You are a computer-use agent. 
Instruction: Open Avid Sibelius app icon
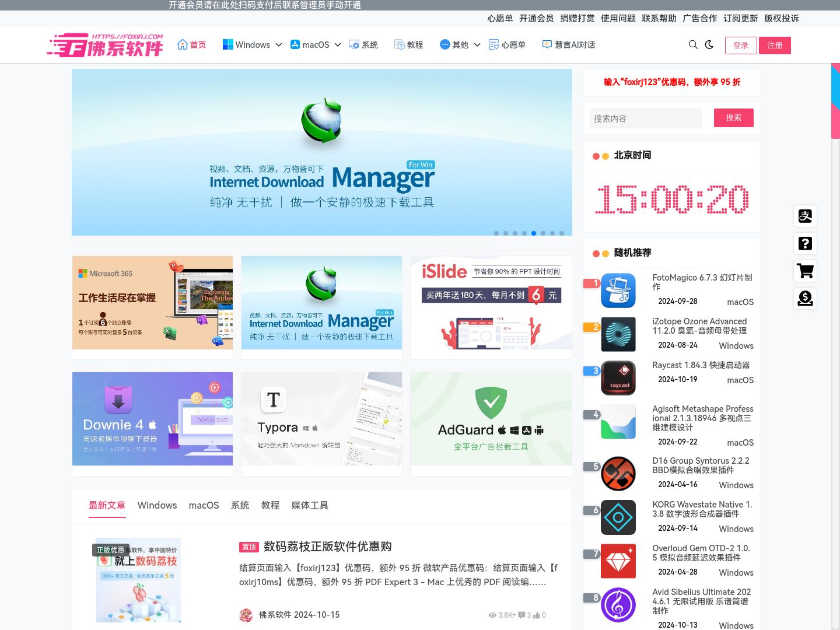618,605
